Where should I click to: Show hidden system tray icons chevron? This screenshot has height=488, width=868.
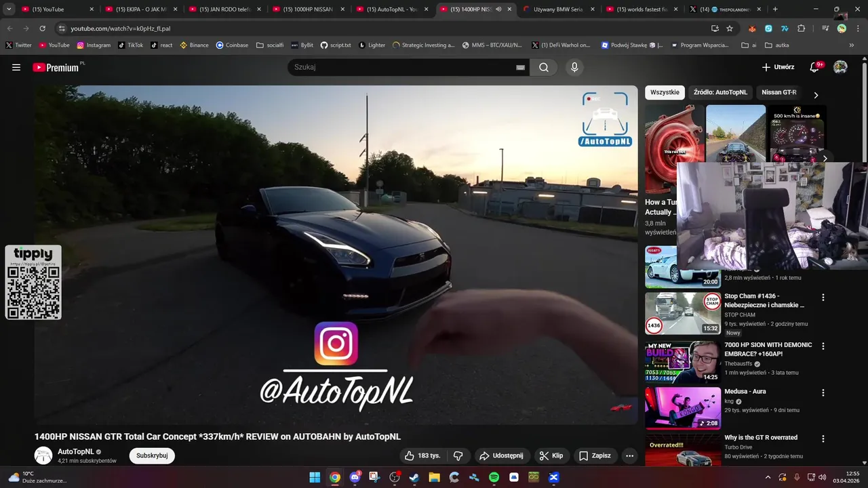point(767,476)
